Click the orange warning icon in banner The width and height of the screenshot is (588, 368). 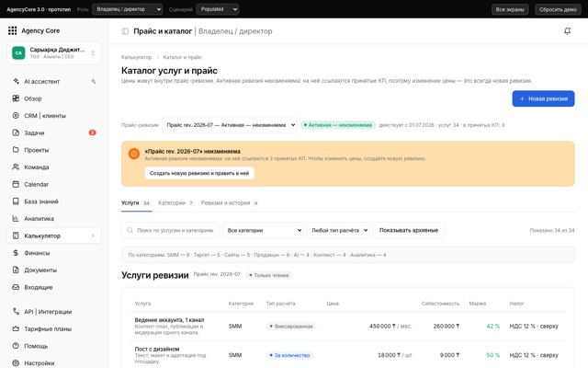click(x=134, y=154)
